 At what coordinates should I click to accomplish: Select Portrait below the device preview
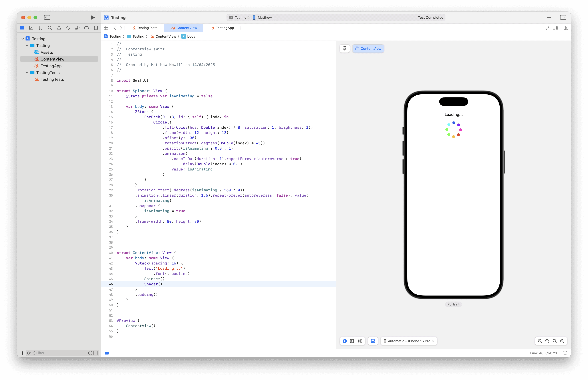453,304
